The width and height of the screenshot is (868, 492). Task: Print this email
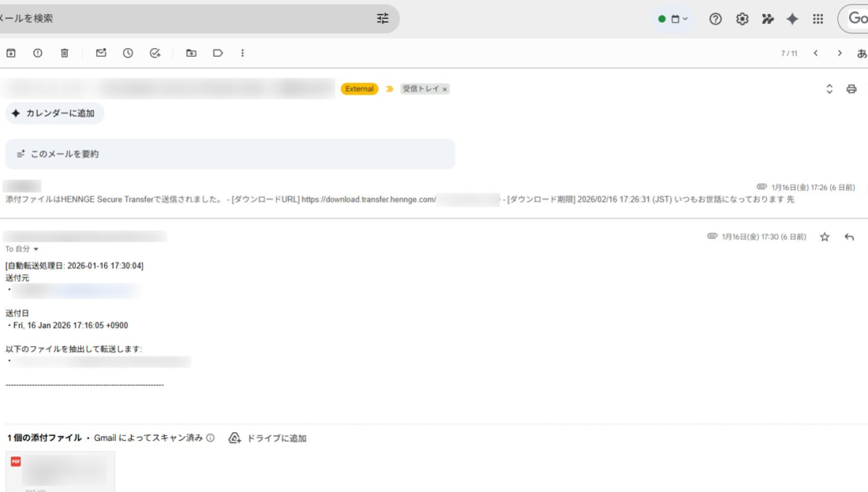tap(851, 88)
